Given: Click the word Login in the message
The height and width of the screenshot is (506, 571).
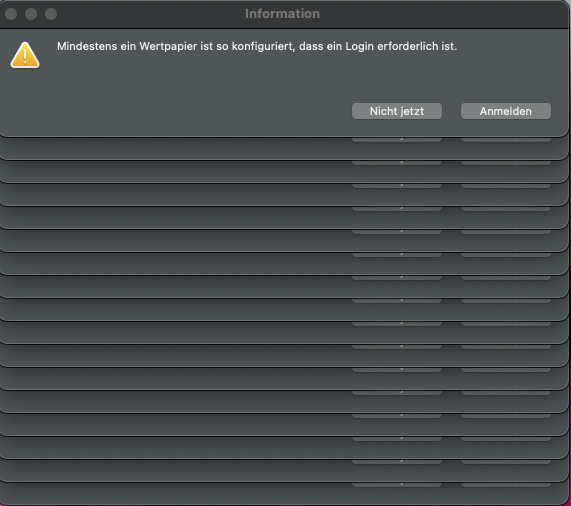Looking at the screenshot, I should pos(359,47).
